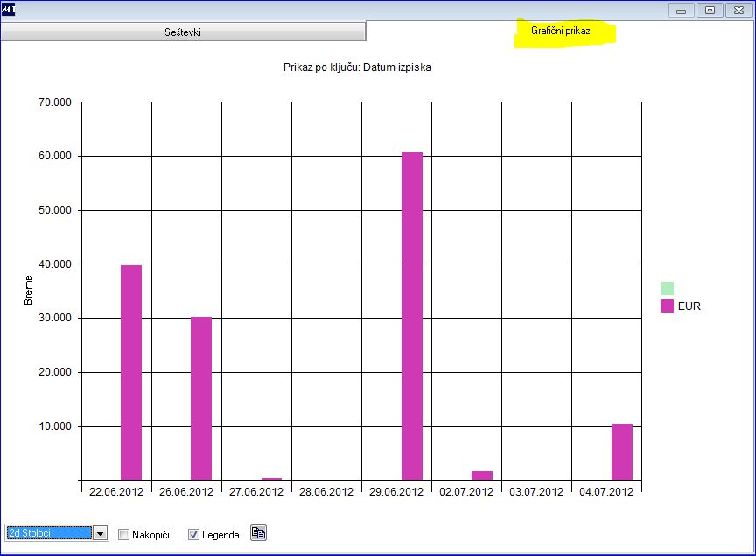Click the 10.000 axis value
Image resolution: width=756 pixels, height=556 pixels.
(x=55, y=426)
